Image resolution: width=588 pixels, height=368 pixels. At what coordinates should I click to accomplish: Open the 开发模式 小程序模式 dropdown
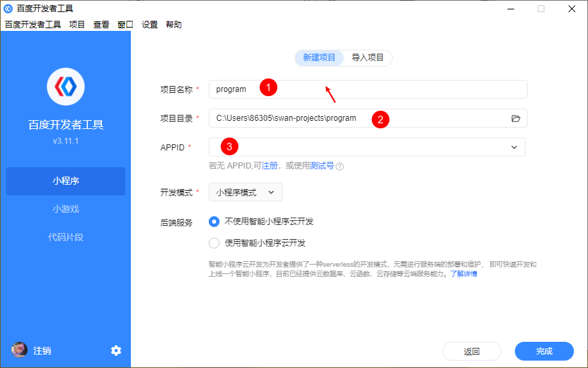pyautogui.click(x=245, y=193)
